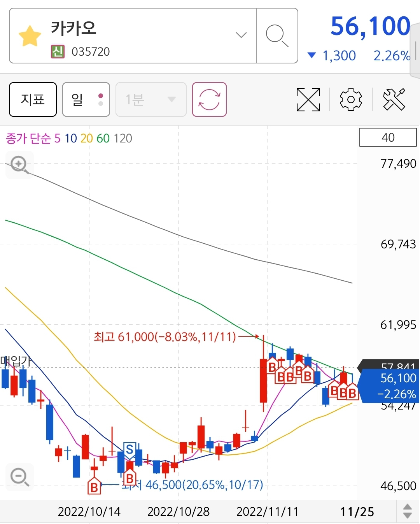Edit the candle count field 40
This screenshot has height=524, width=420.
coord(388,137)
